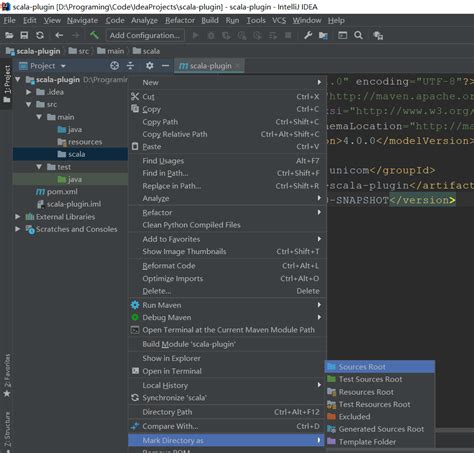Click the Build Project hammer icon
474x453 pixels.
pos(95,35)
